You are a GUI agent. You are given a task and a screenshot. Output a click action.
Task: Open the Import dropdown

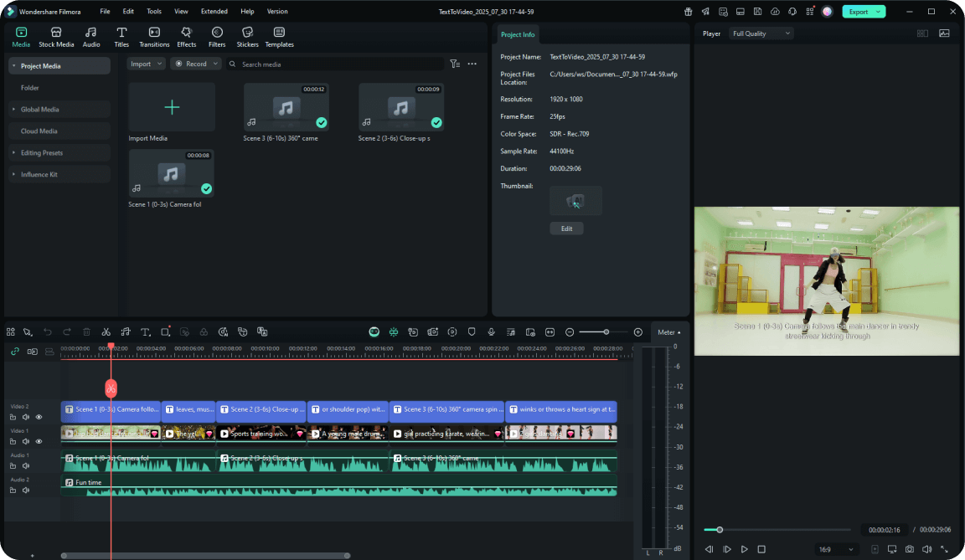[147, 64]
